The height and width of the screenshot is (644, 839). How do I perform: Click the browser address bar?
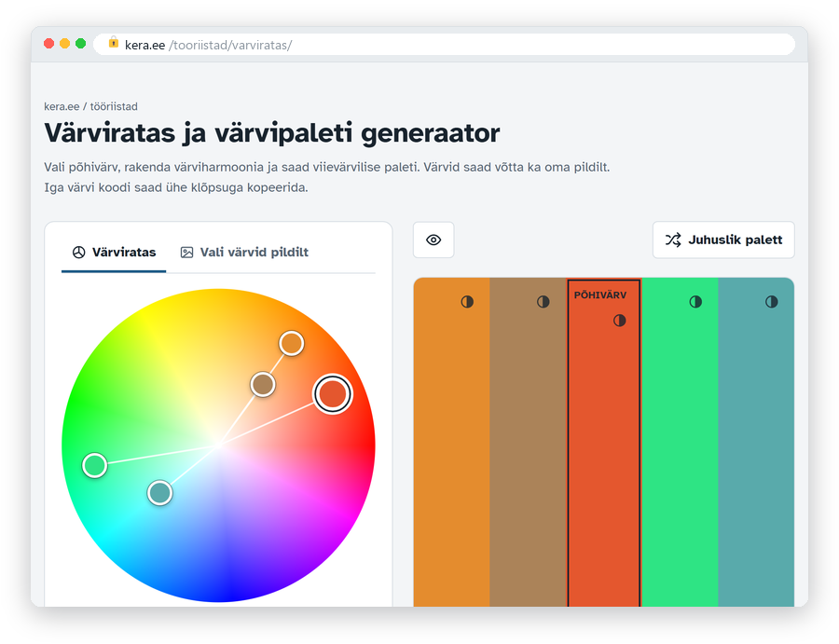pyautogui.click(x=444, y=45)
